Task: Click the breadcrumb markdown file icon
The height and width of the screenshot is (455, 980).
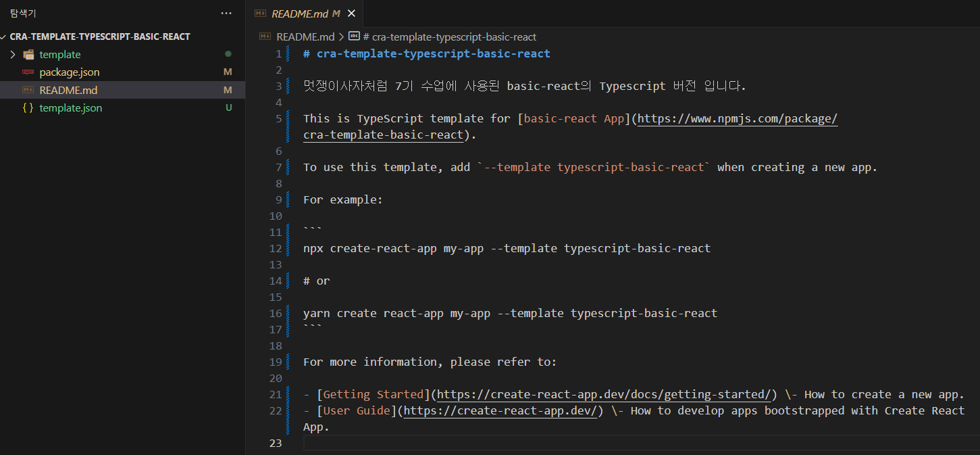Action: point(265,37)
